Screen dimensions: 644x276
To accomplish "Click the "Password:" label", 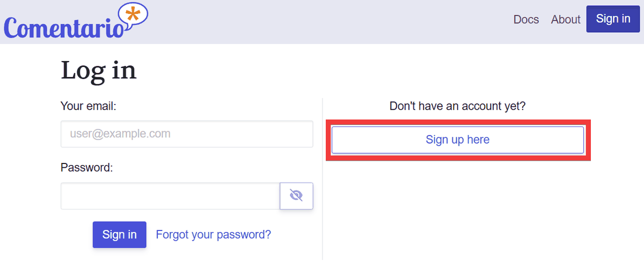I will point(87,168).
